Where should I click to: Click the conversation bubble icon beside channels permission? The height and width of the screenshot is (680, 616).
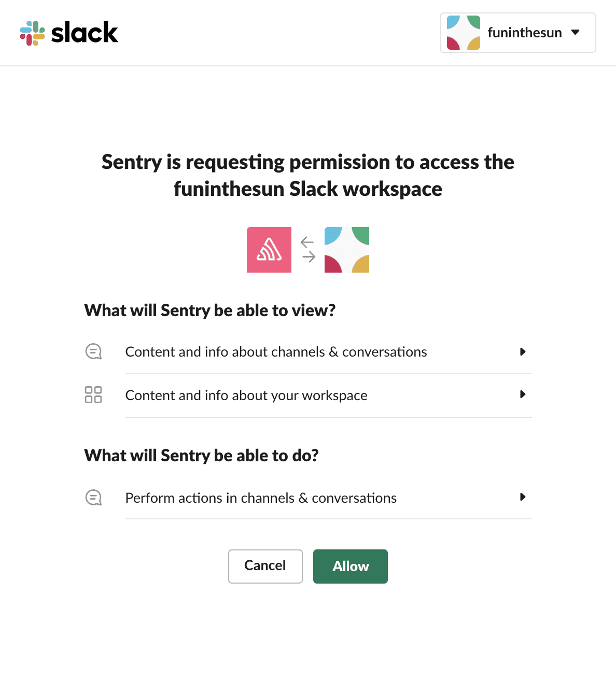(93, 351)
